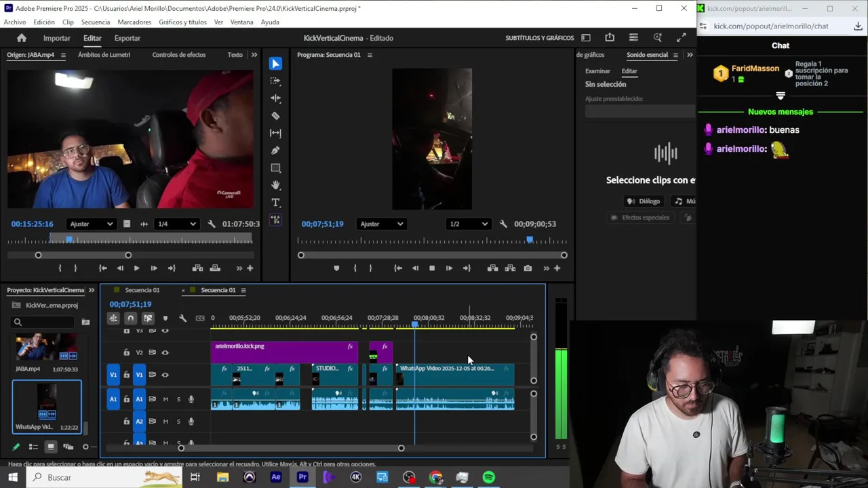
Task: Open Source monitor settings wrench
Action: click(x=212, y=224)
